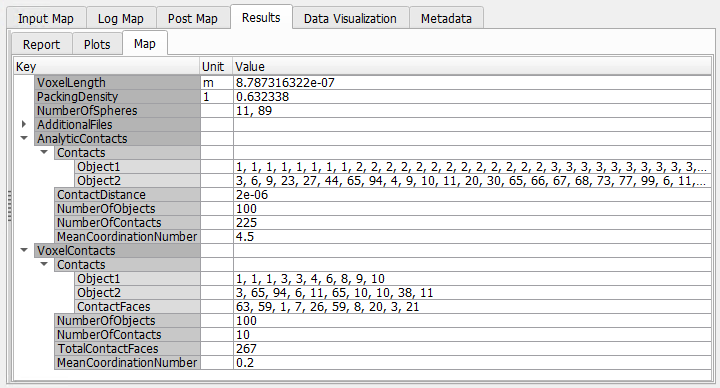The width and height of the screenshot is (720, 388).
Task: Select Object1 under AnalyticContacts
Action: tap(137, 167)
